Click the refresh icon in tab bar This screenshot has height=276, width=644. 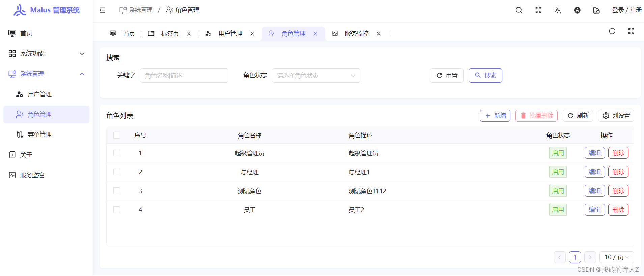click(612, 31)
